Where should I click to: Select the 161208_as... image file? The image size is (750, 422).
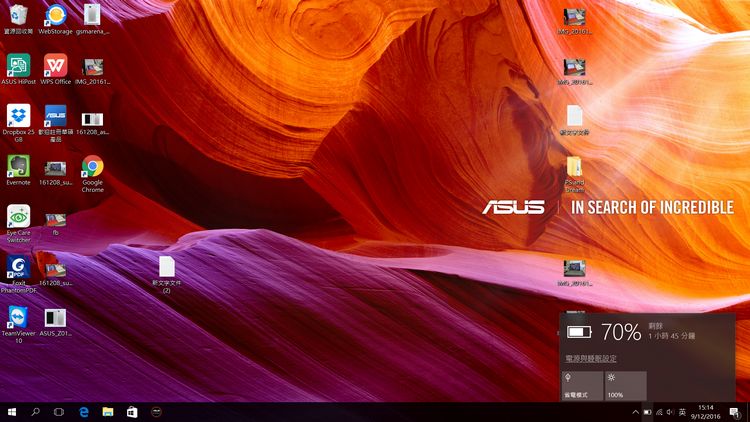click(x=92, y=123)
